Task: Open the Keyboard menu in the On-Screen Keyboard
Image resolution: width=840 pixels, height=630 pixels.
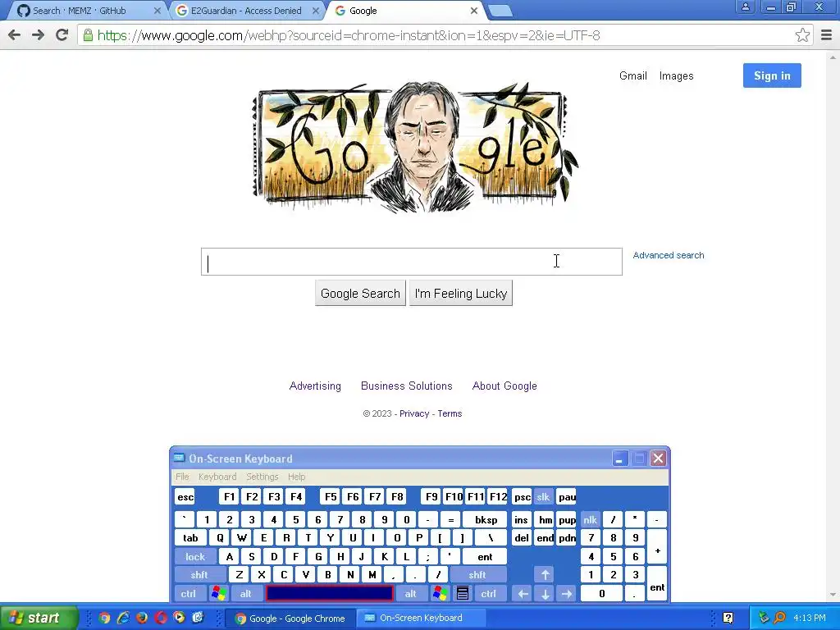Action: pyautogui.click(x=217, y=477)
